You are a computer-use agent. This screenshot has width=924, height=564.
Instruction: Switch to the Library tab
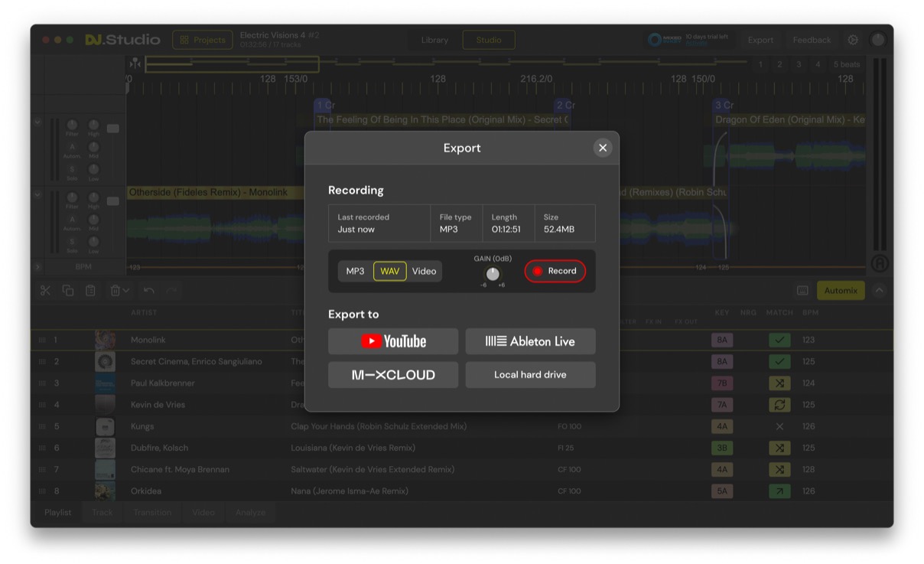(434, 39)
